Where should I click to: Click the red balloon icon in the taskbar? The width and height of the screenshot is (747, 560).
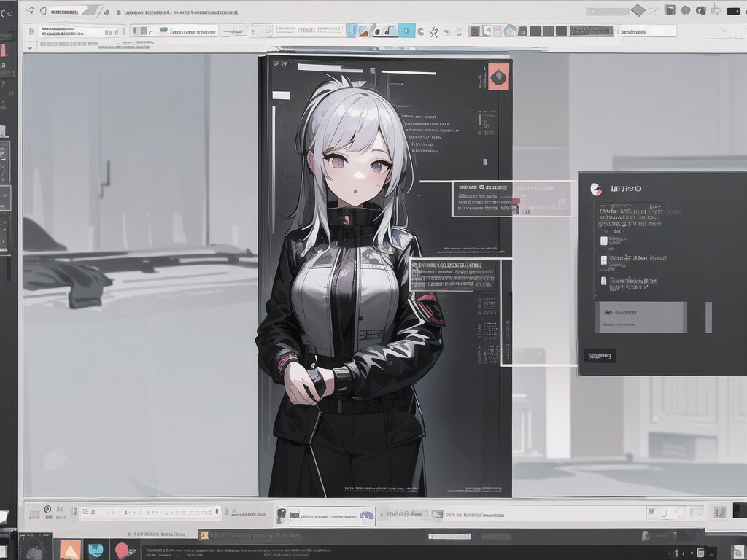pyautogui.click(x=122, y=550)
